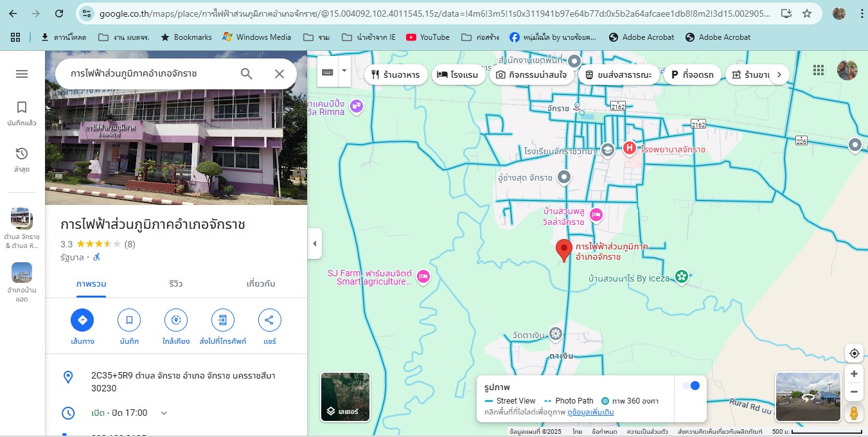
Task: Click the keyboard input tools icon
Action: (x=328, y=72)
